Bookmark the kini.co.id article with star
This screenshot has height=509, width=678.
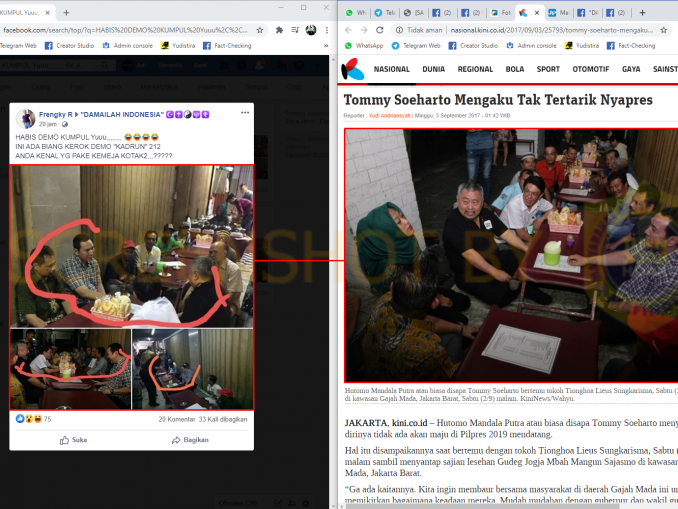pos(664,30)
